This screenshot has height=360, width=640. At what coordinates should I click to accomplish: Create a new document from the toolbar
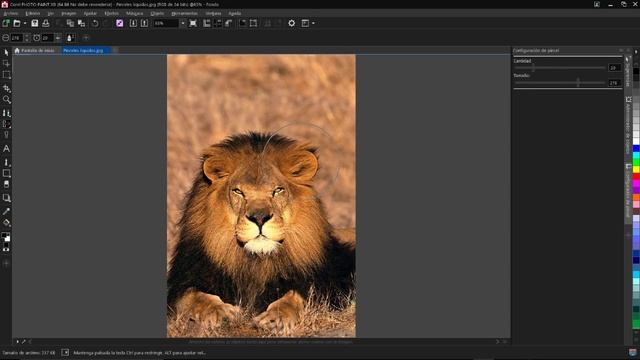click(x=6, y=23)
